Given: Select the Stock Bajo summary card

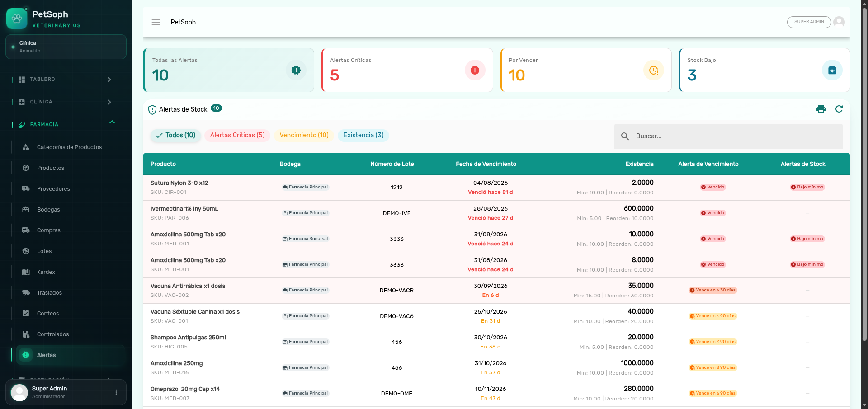Looking at the screenshot, I should [764, 70].
